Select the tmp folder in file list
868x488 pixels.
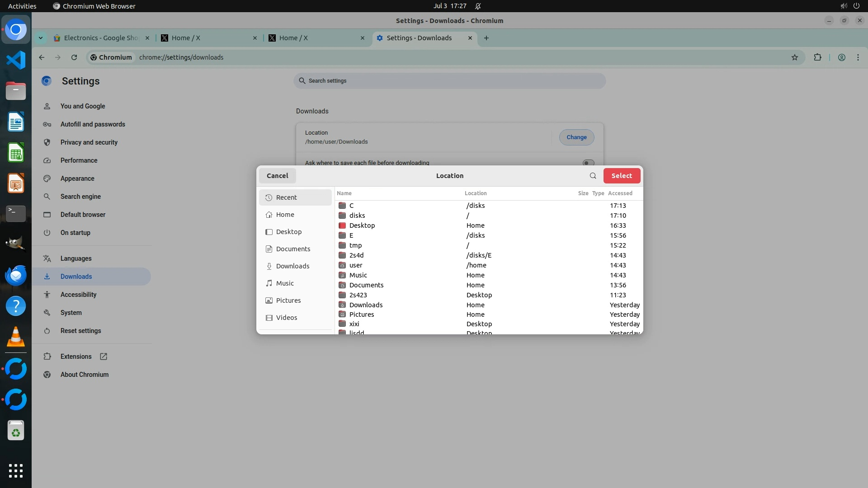click(x=355, y=245)
